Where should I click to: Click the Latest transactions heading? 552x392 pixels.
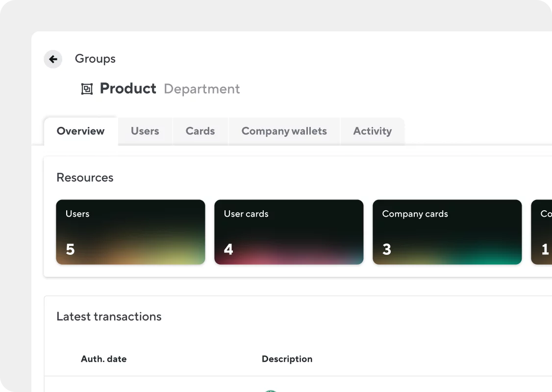click(109, 317)
